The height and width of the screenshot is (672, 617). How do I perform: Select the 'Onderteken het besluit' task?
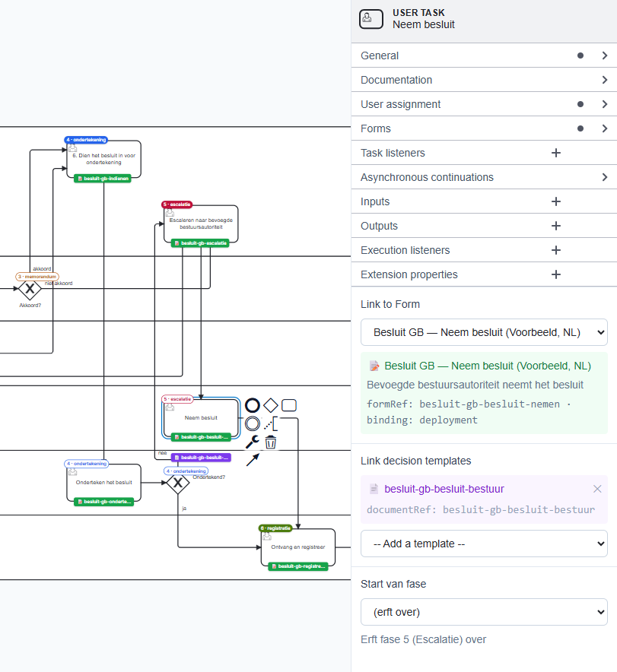point(103,483)
